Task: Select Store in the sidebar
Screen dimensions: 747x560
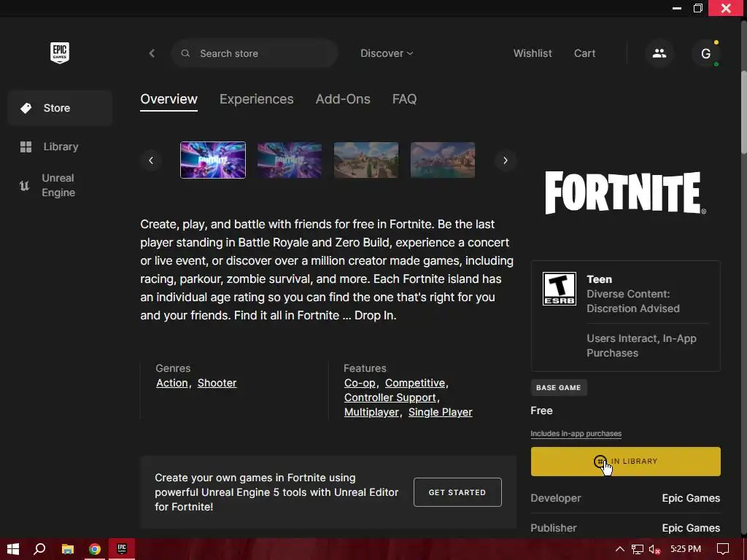Action: coord(60,108)
